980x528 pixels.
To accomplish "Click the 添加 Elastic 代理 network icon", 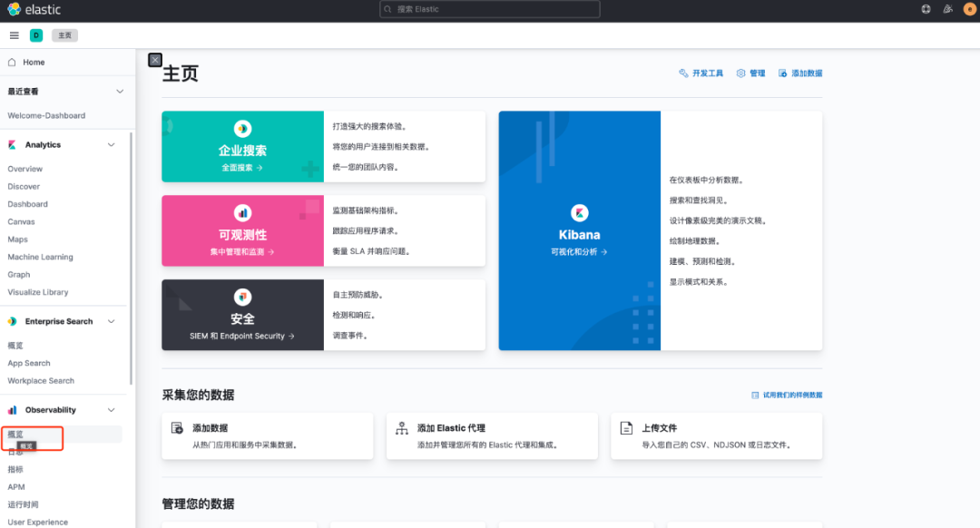I will point(402,428).
